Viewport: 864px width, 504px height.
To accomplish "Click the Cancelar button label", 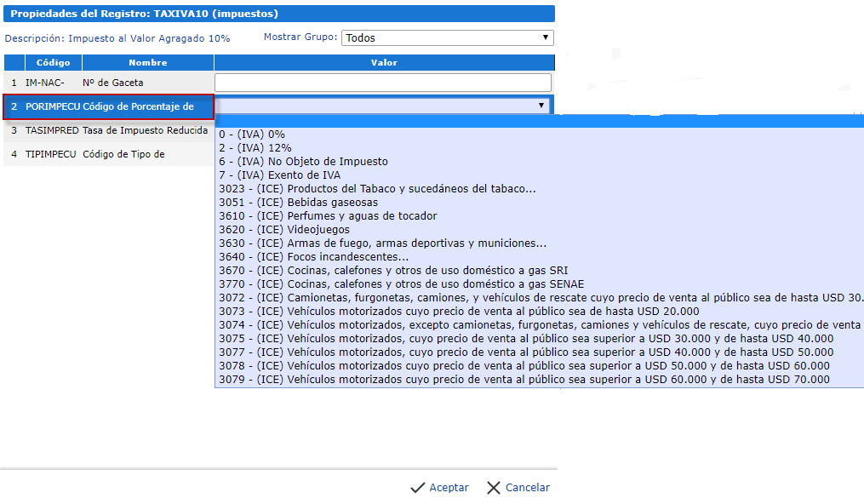I will tap(528, 488).
